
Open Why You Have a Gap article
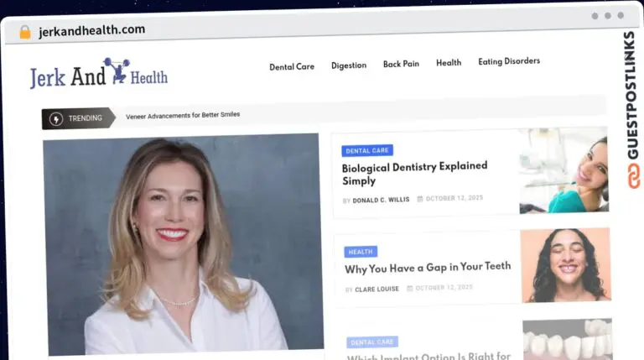tap(427, 268)
